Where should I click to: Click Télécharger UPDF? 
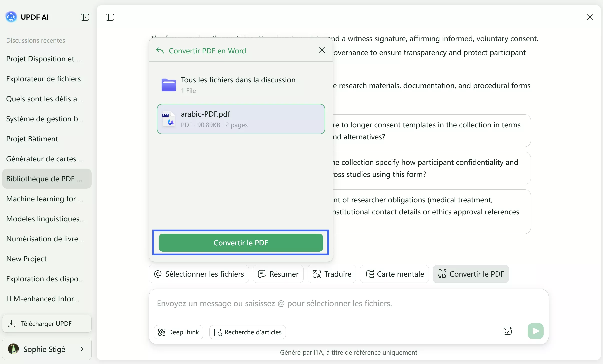[x=46, y=323]
